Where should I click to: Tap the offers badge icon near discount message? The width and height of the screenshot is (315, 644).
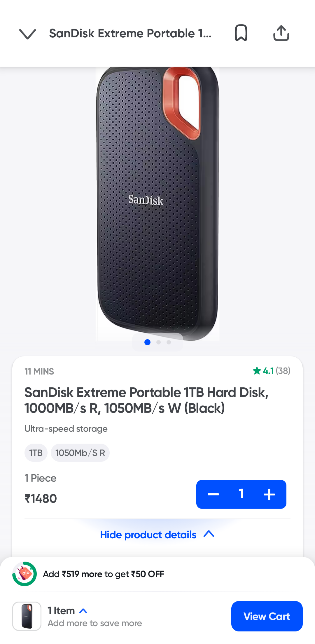pyautogui.click(x=24, y=574)
